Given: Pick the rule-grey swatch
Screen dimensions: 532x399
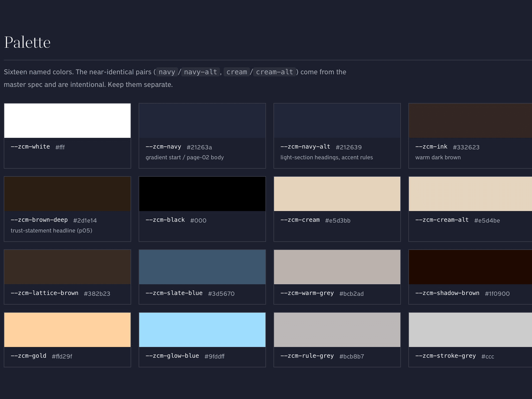Looking at the screenshot, I should (337, 330).
